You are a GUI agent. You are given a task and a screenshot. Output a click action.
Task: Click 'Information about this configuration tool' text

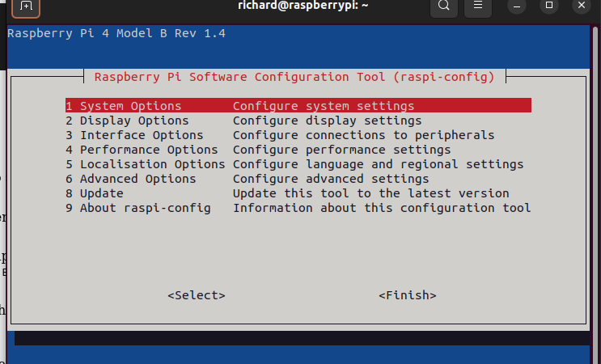click(382, 208)
